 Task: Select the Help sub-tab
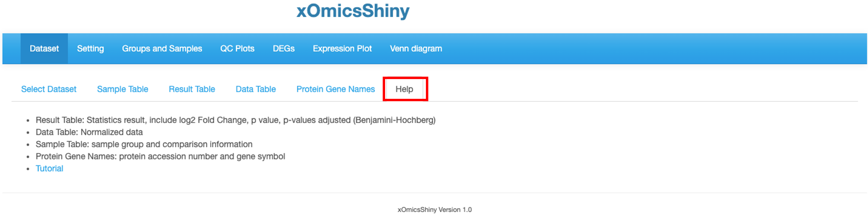pos(404,89)
